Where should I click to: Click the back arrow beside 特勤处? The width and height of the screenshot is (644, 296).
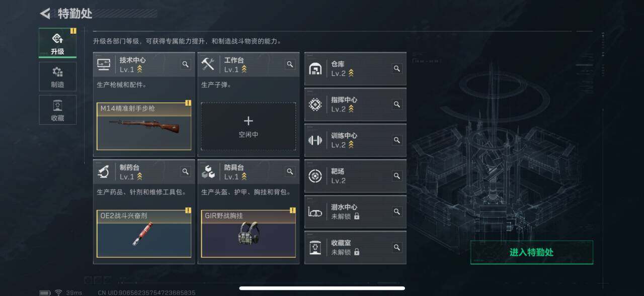(x=45, y=14)
